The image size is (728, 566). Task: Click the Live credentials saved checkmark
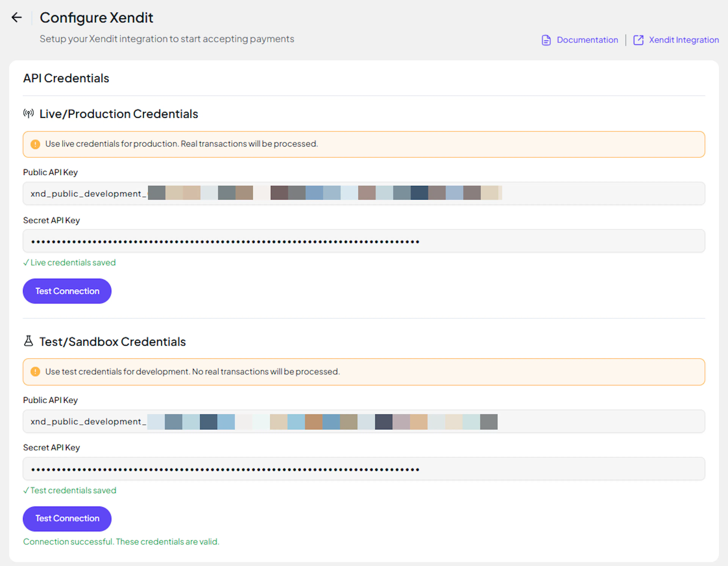pyautogui.click(x=26, y=263)
